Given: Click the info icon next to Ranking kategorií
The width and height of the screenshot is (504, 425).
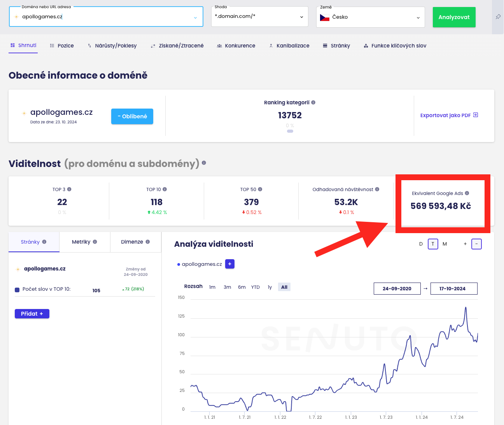Looking at the screenshot, I should (x=313, y=102).
